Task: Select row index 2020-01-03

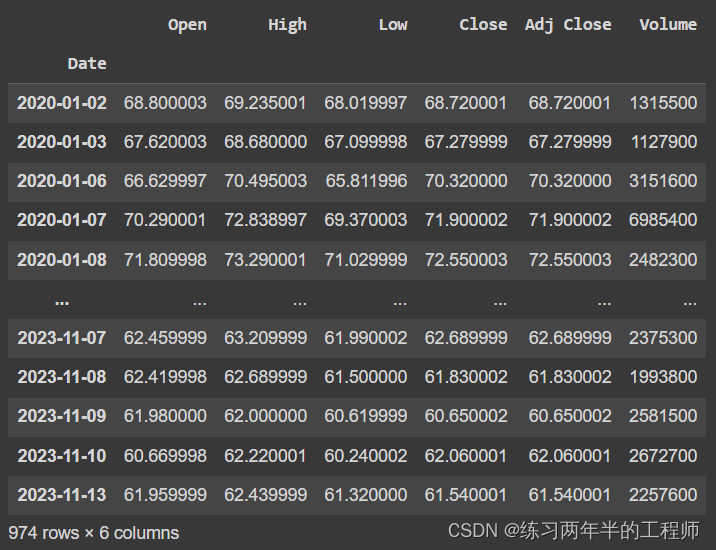Action: 62,142
